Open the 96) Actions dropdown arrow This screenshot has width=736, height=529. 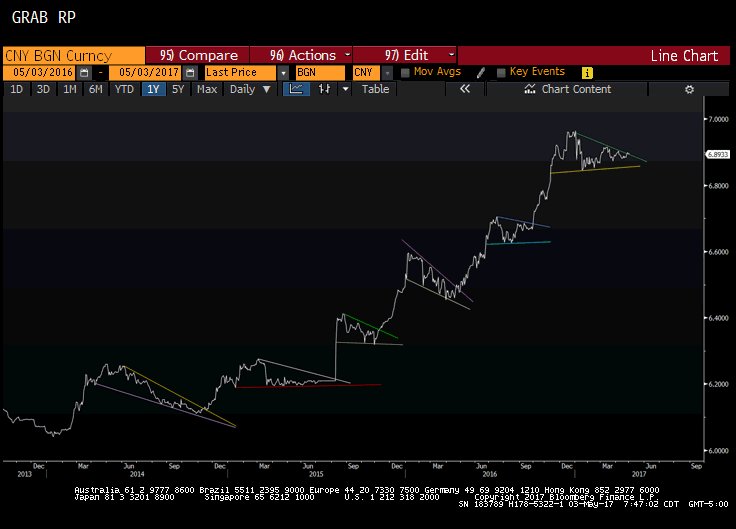pyautogui.click(x=347, y=55)
